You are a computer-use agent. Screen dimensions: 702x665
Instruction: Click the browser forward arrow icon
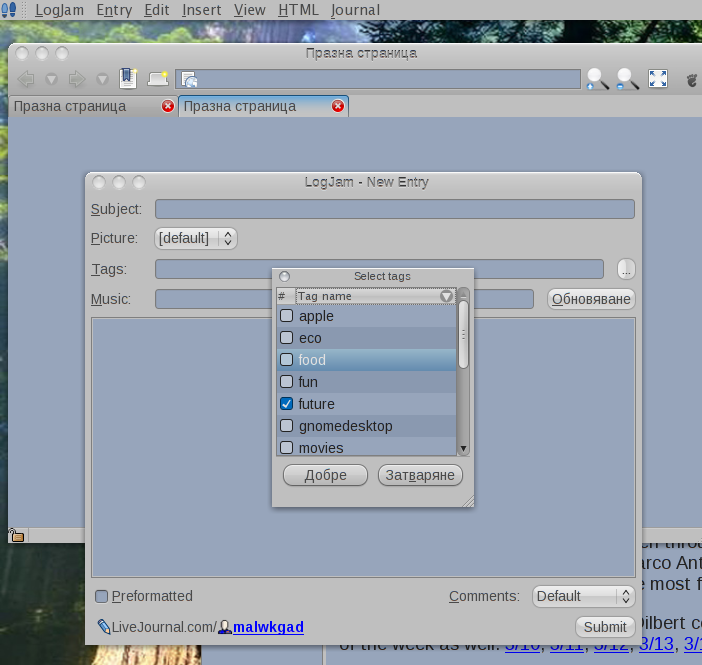pos(77,79)
